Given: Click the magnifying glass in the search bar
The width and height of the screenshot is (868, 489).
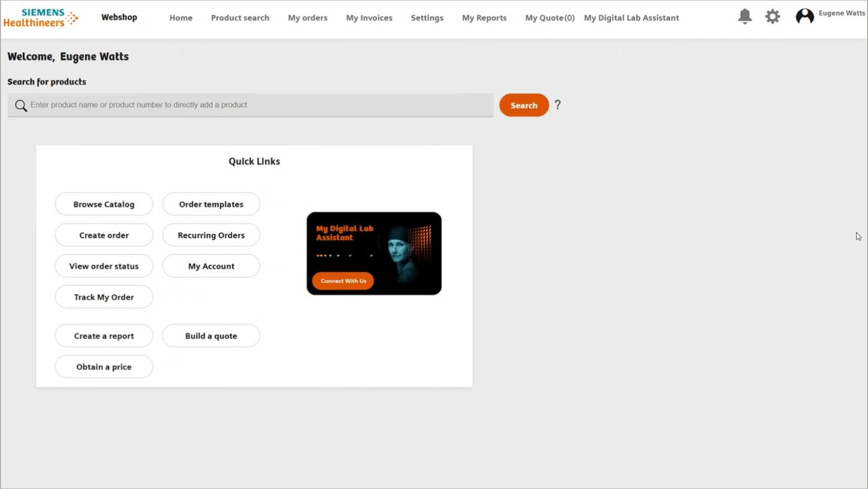Looking at the screenshot, I should tap(20, 105).
